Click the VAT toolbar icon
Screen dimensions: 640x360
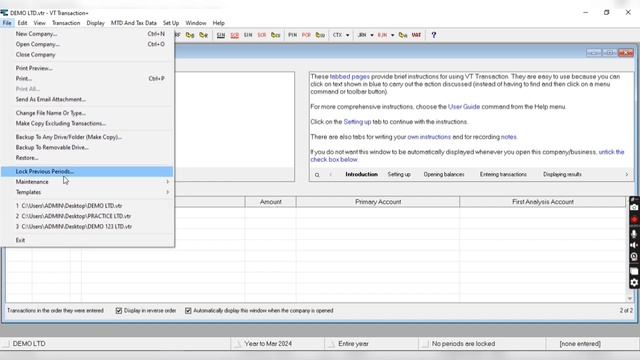click(x=416, y=35)
